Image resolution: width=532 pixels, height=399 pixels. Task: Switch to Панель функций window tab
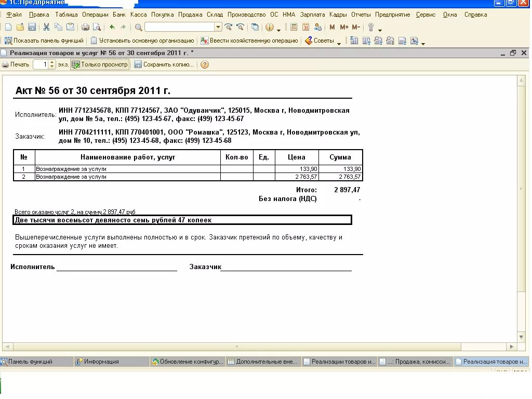[37, 362]
